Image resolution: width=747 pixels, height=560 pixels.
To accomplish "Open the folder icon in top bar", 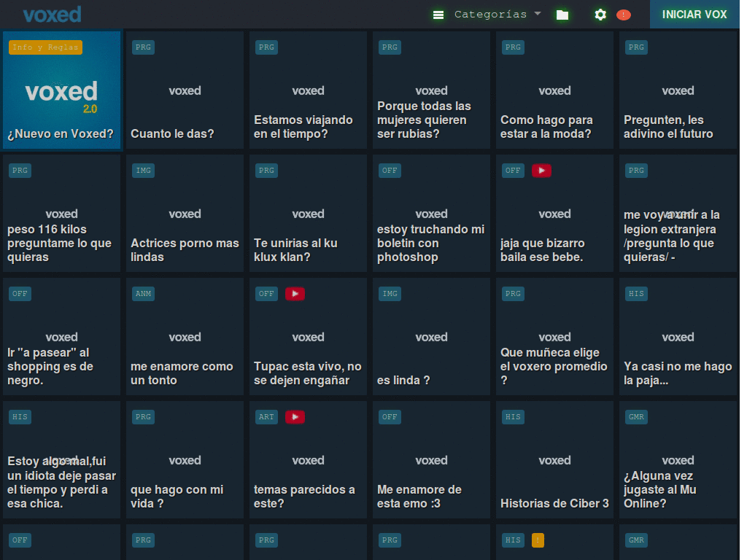I will coord(562,15).
